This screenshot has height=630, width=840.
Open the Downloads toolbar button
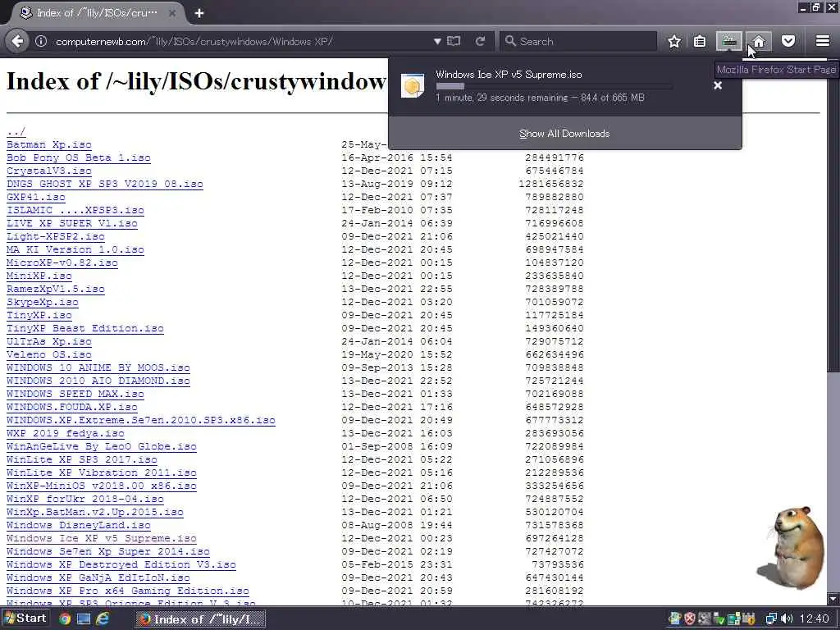[x=729, y=41]
